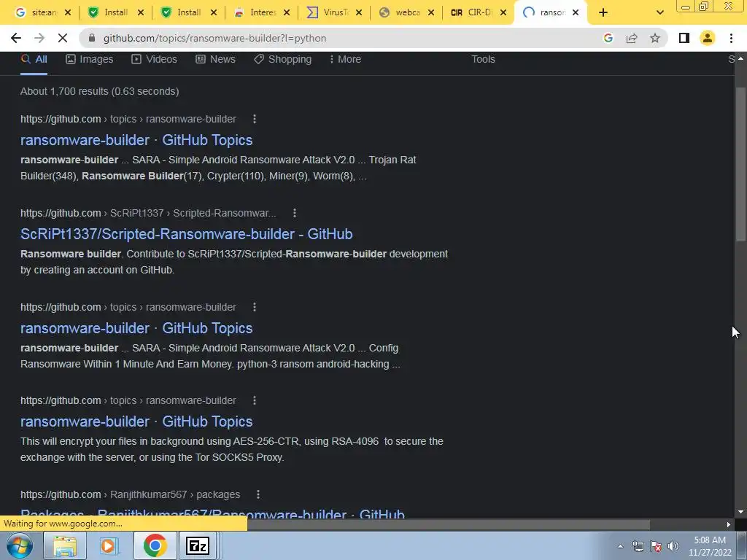The height and width of the screenshot is (560, 747).
Task: Open options for first ransomware-builder result
Action: (255, 119)
